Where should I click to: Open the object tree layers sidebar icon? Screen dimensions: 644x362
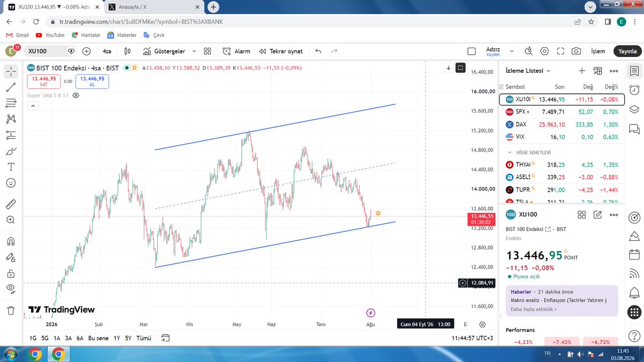click(x=634, y=109)
